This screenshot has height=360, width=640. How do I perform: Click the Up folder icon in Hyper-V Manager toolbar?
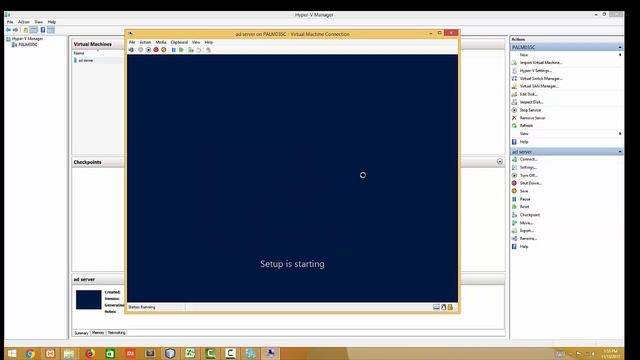click(x=25, y=30)
